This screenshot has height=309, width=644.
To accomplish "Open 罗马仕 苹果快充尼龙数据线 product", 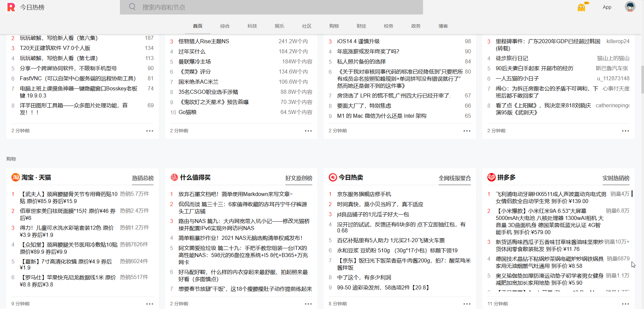I will [68, 281].
